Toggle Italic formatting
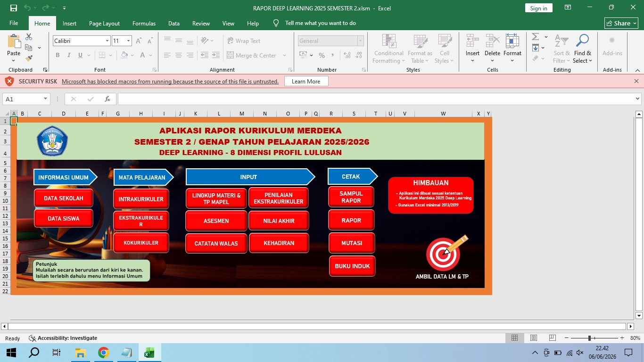 coord(69,55)
